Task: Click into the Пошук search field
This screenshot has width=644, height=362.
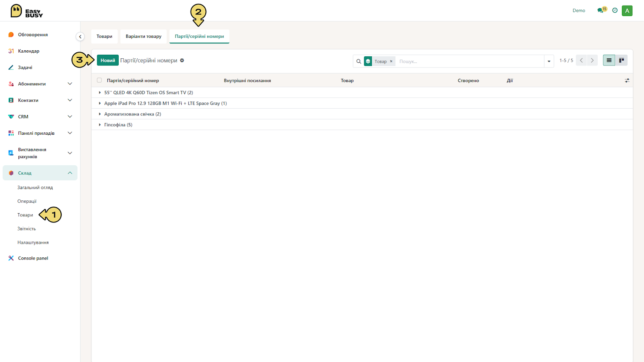Action: pos(470,62)
